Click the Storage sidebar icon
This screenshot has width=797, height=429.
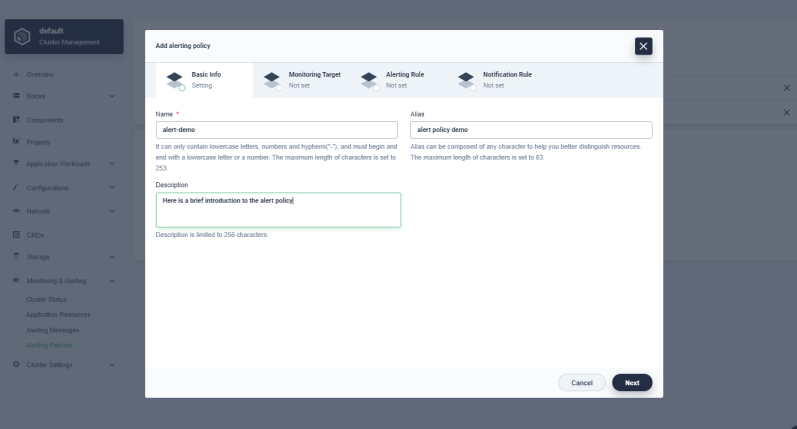pos(16,256)
